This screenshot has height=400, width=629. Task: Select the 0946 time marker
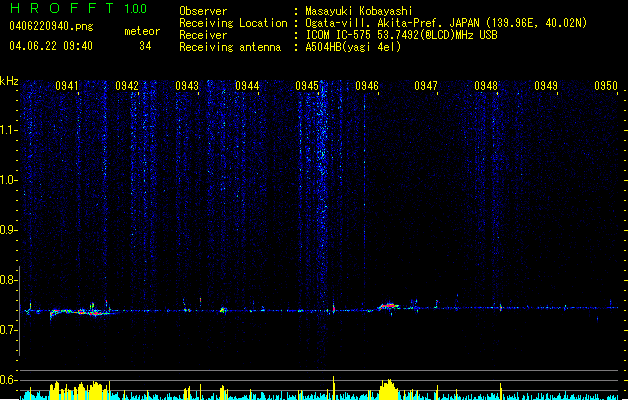pos(367,86)
